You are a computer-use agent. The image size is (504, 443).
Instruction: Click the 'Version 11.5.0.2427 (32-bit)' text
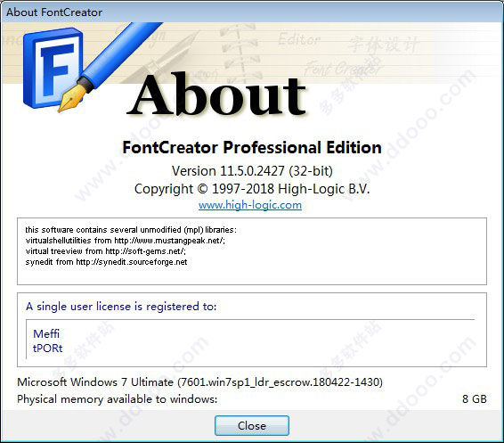[252, 170]
